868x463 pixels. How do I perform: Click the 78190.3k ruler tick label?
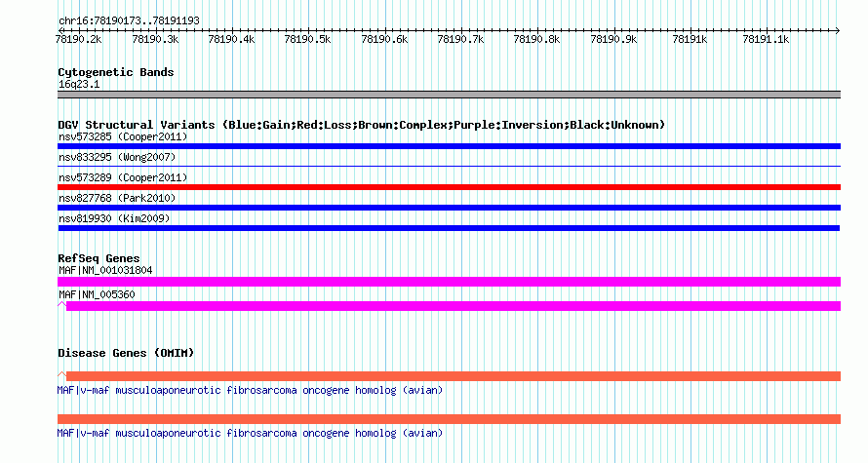tap(155, 39)
